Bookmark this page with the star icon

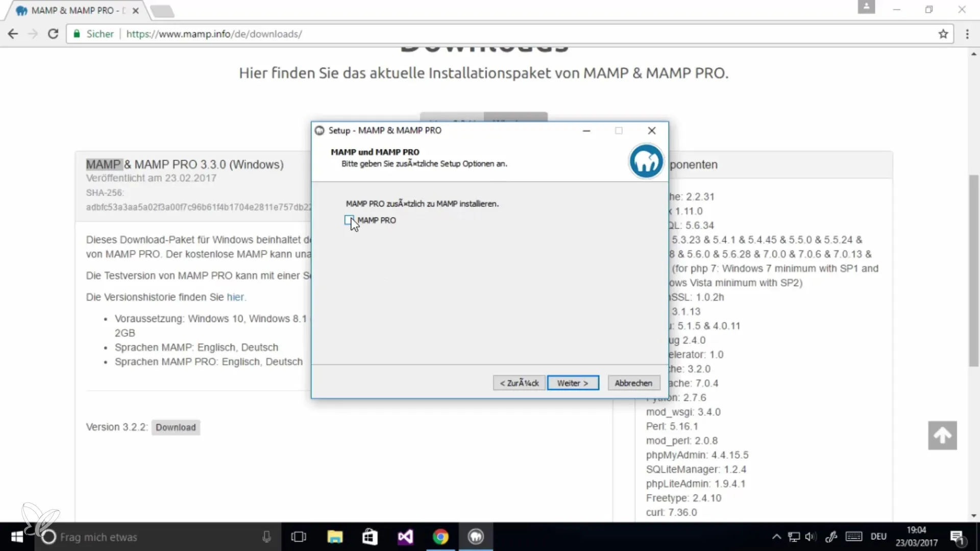[943, 34]
